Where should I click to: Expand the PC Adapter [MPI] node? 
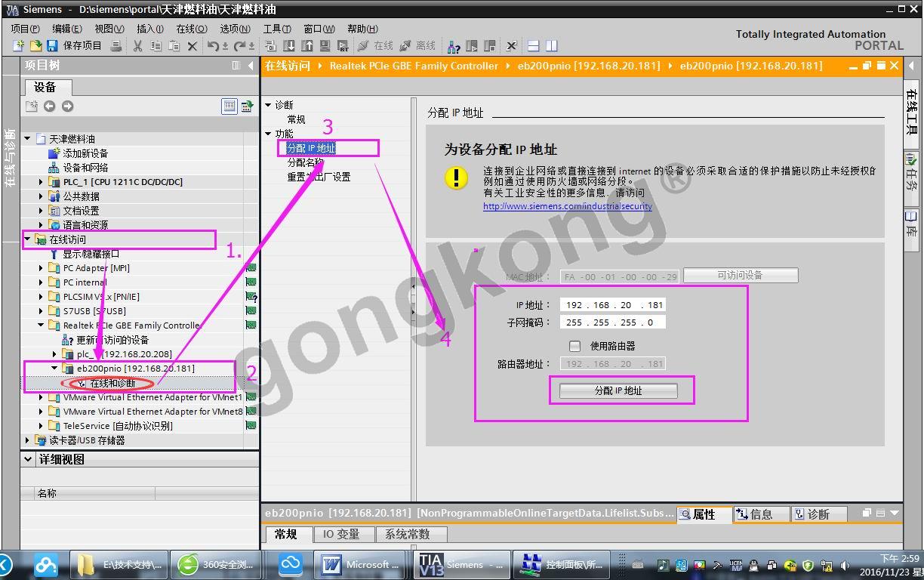41,268
